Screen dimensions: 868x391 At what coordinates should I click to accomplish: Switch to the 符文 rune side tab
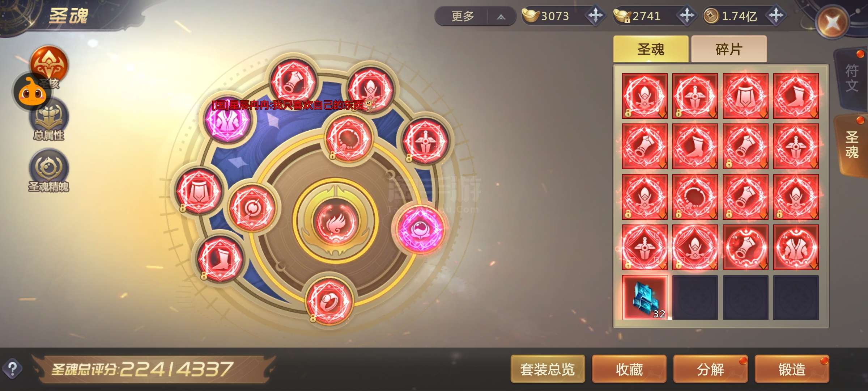coord(851,78)
